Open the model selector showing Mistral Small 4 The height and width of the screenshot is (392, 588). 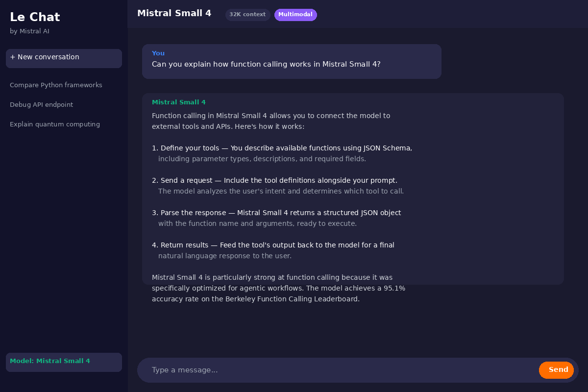[x=64, y=361]
